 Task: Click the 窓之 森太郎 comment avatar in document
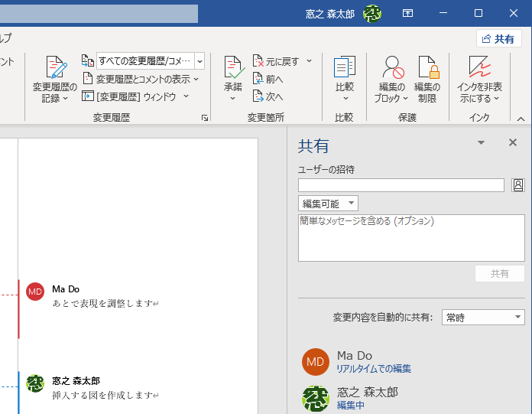pos(35,383)
